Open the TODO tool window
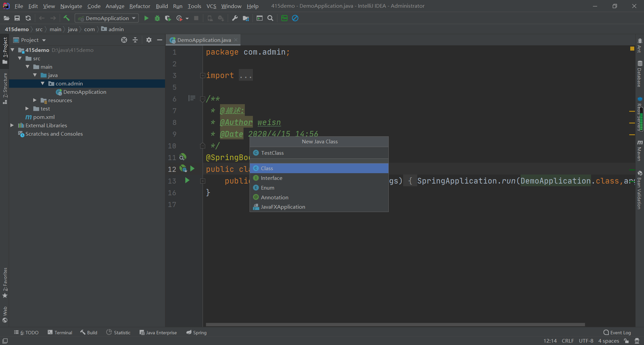This screenshot has width=644, height=345. [26, 332]
